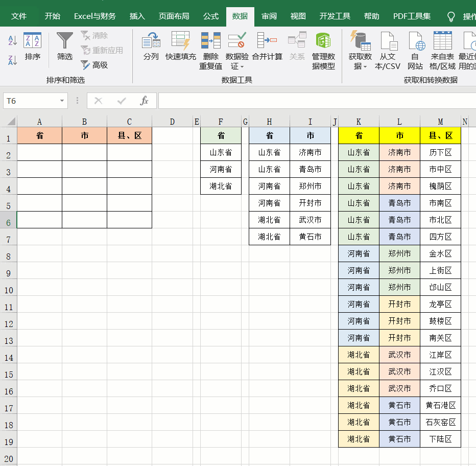Select cell I3 containing 青岛市
The height and width of the screenshot is (466, 476).
click(310, 169)
